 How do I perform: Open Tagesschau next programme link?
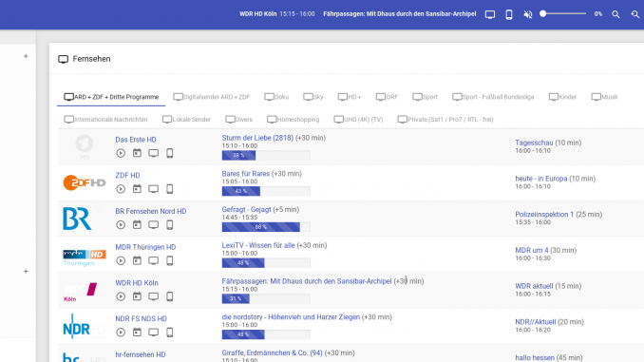(534, 143)
